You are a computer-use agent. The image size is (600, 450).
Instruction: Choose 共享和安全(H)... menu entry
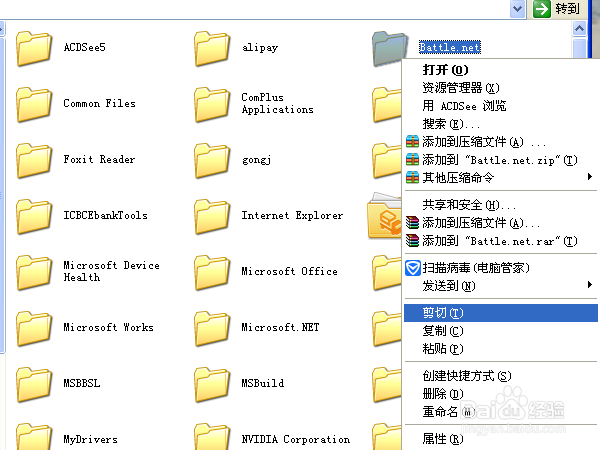click(x=501, y=205)
